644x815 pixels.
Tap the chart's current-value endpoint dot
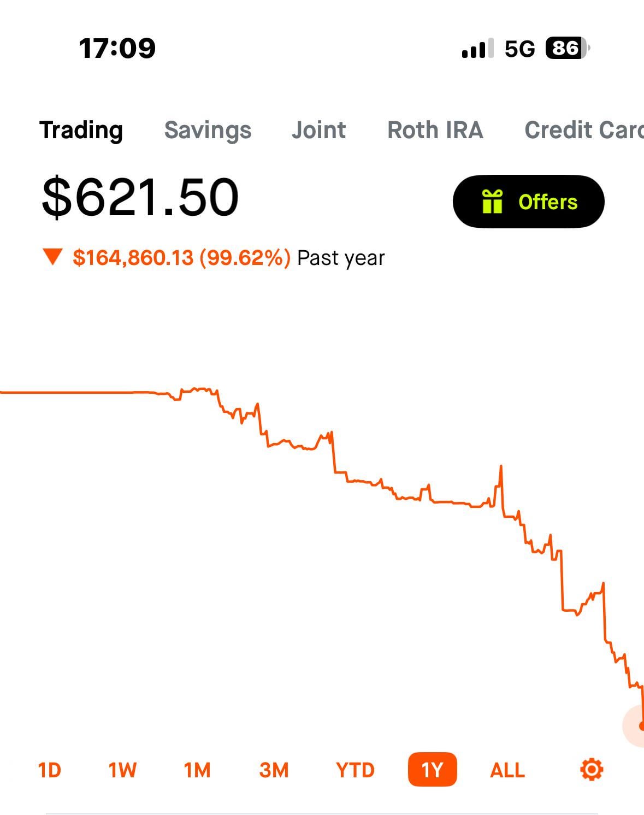(641, 726)
